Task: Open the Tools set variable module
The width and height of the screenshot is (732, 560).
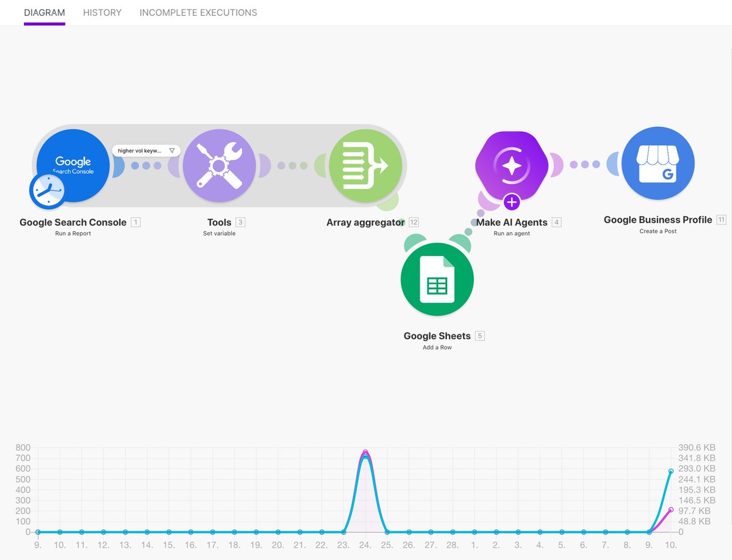Action: click(219, 165)
